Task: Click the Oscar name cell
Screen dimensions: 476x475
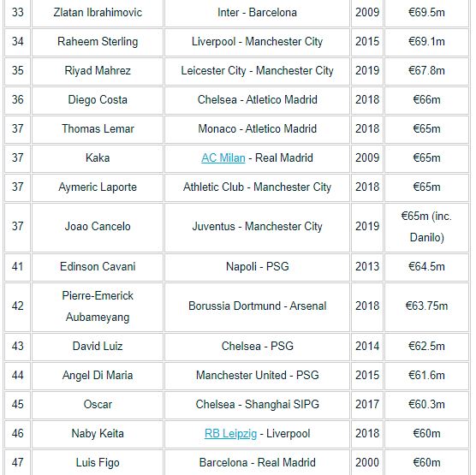Action: (x=98, y=405)
